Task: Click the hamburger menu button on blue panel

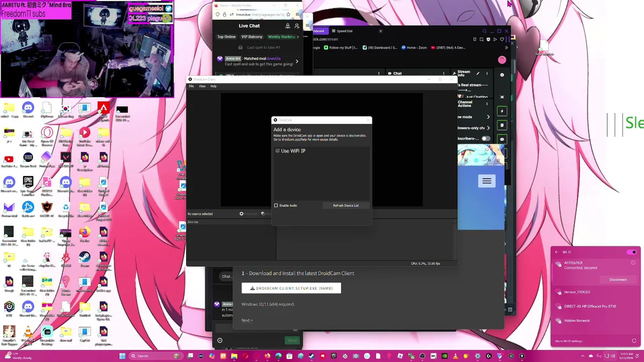Action: tap(487, 181)
